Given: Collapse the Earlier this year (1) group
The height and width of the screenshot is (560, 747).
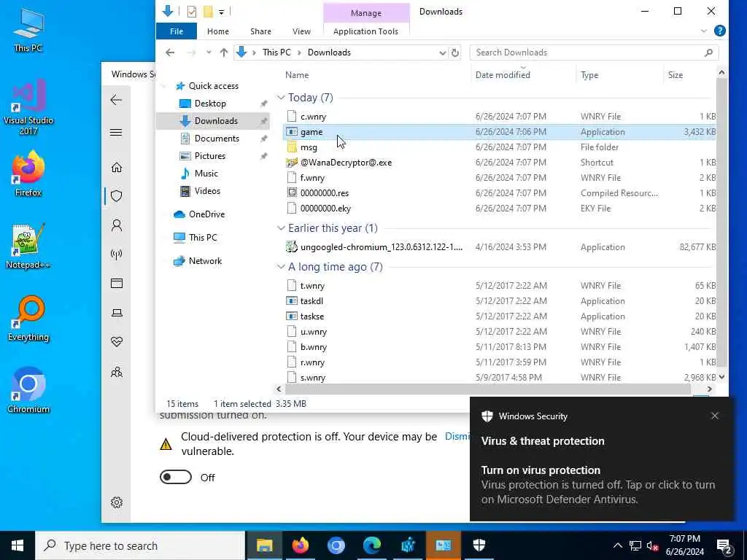Looking at the screenshot, I should [x=281, y=228].
